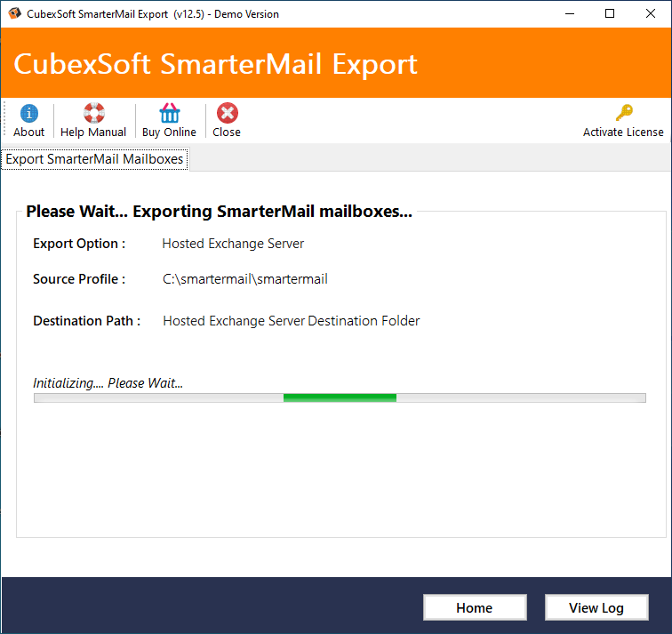Open the View Log button

tap(596, 607)
